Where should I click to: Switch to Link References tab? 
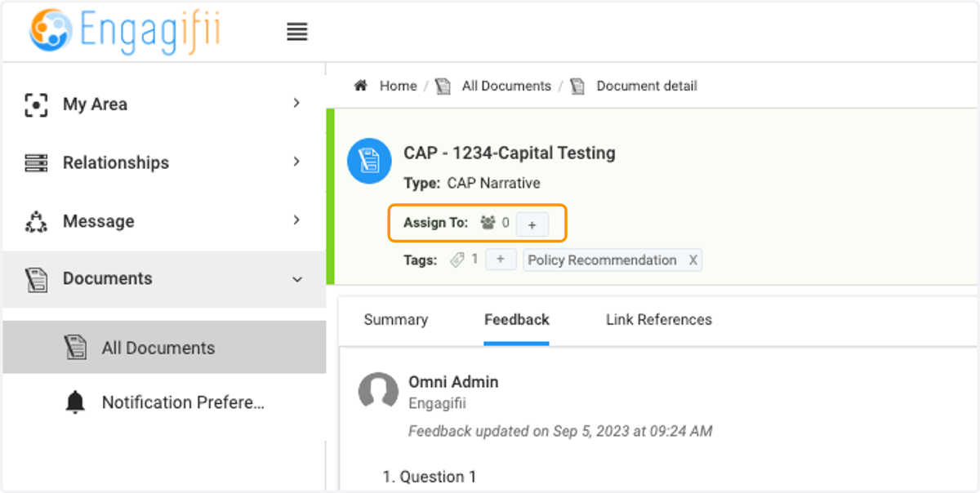point(659,320)
